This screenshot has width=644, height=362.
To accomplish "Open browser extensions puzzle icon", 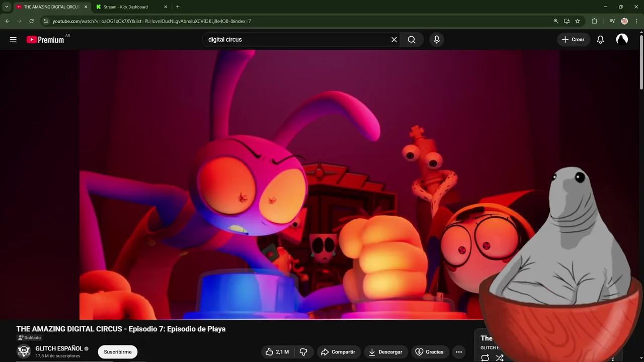I will [x=595, y=21].
